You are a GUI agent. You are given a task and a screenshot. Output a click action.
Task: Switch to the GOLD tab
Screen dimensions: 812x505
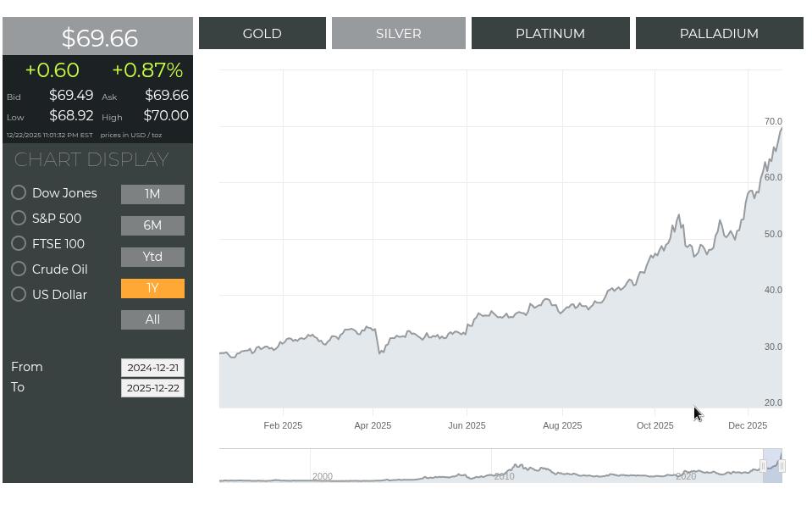(x=262, y=33)
